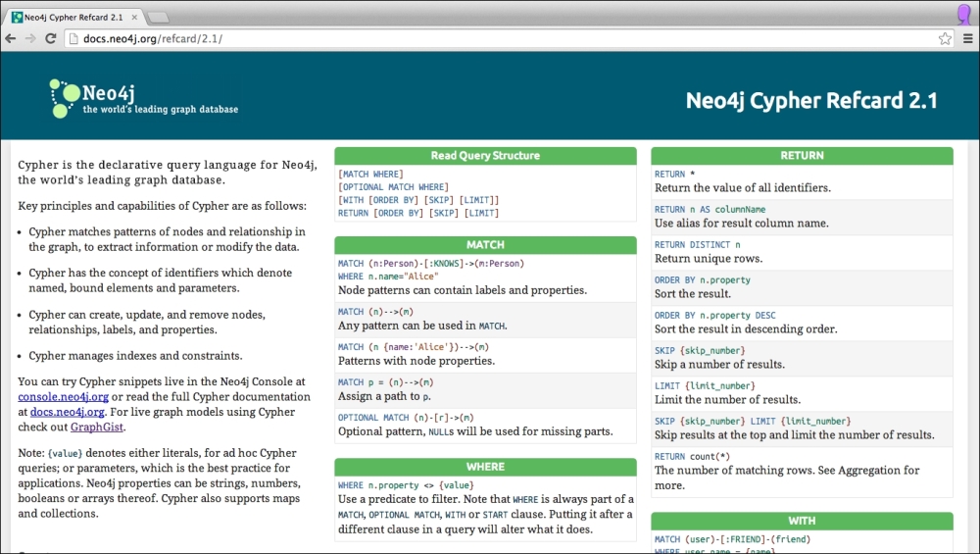The height and width of the screenshot is (554, 980).
Task: Click the 'WHERE n.property <> {value}' snippet
Action: coord(407,485)
